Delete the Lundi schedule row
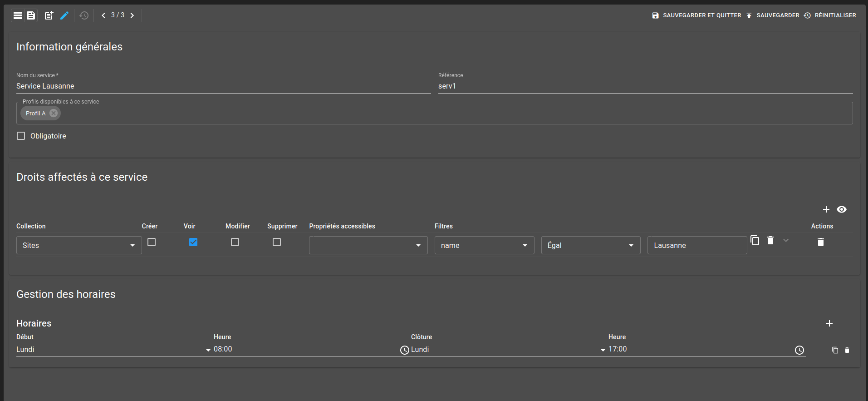 coord(847,350)
